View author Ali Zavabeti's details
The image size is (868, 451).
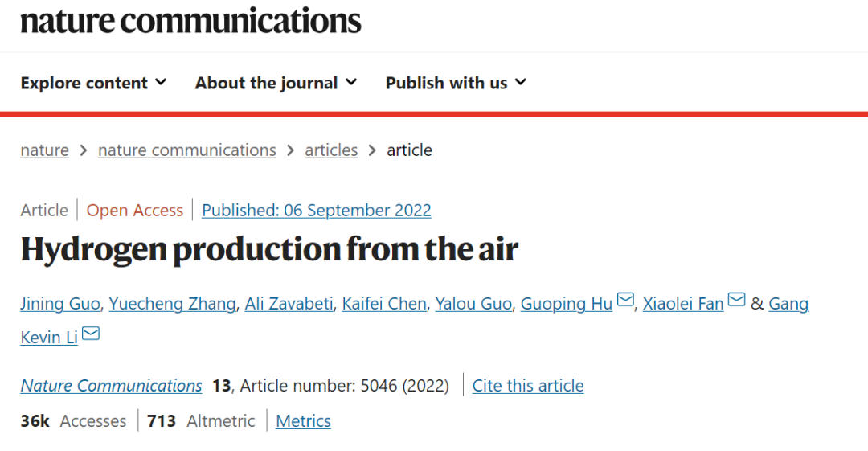pyautogui.click(x=289, y=304)
